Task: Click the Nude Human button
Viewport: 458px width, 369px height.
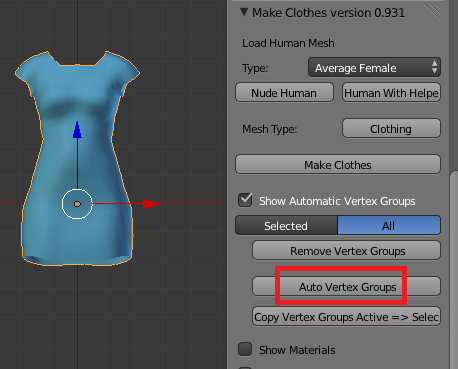Action: (284, 93)
